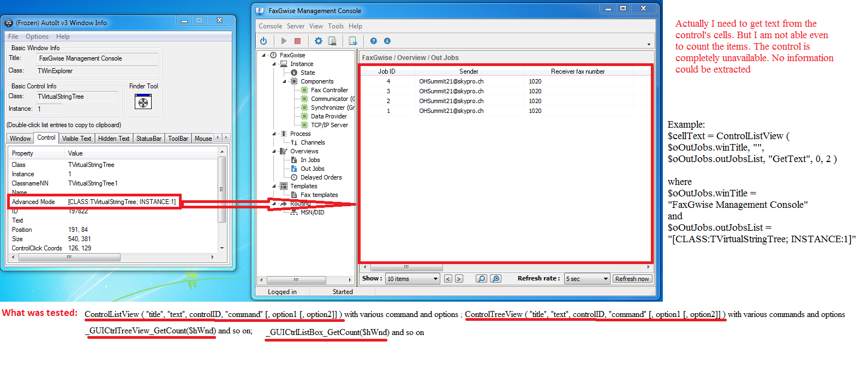Collapse the Instance tree node
Screen dimensions: 868x365
[x=274, y=64]
